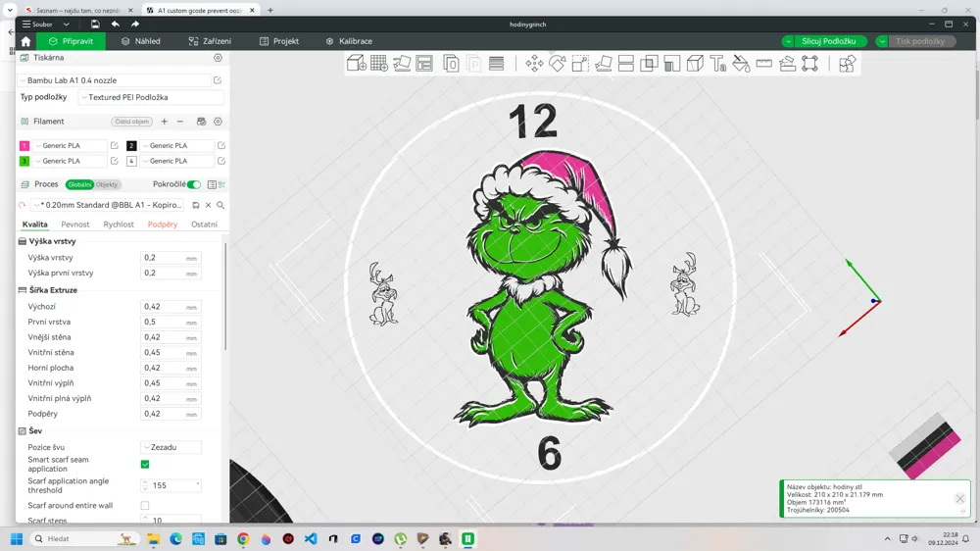Open filament 3 Generic PLA dropdown
980x551 pixels.
point(70,161)
